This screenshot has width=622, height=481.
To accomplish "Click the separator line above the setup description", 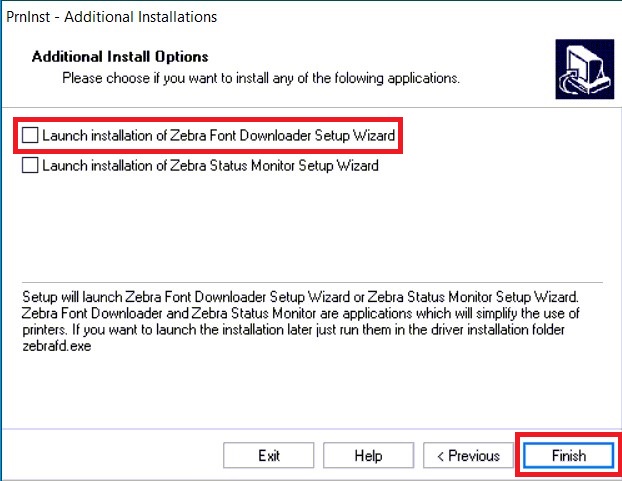I will pyautogui.click(x=312, y=282).
